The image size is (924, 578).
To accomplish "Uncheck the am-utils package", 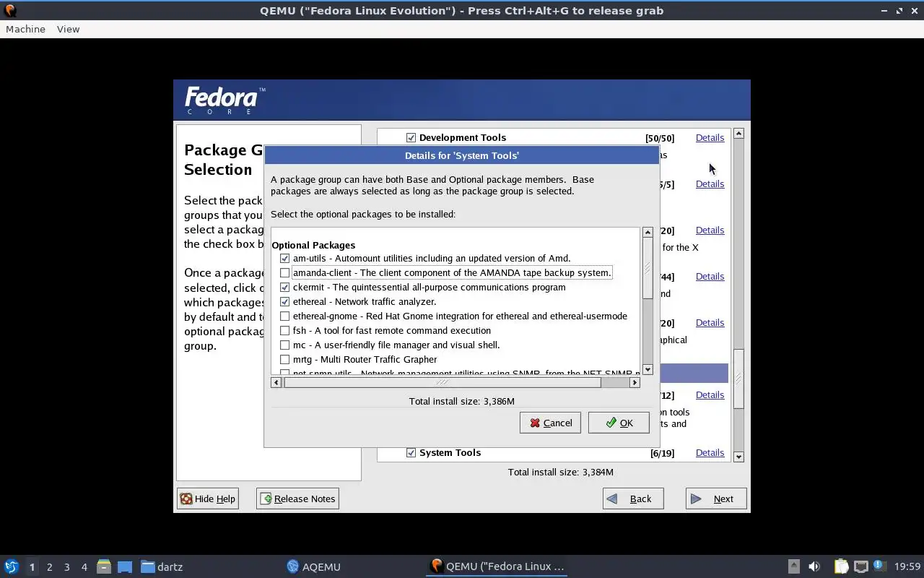I will (x=284, y=258).
